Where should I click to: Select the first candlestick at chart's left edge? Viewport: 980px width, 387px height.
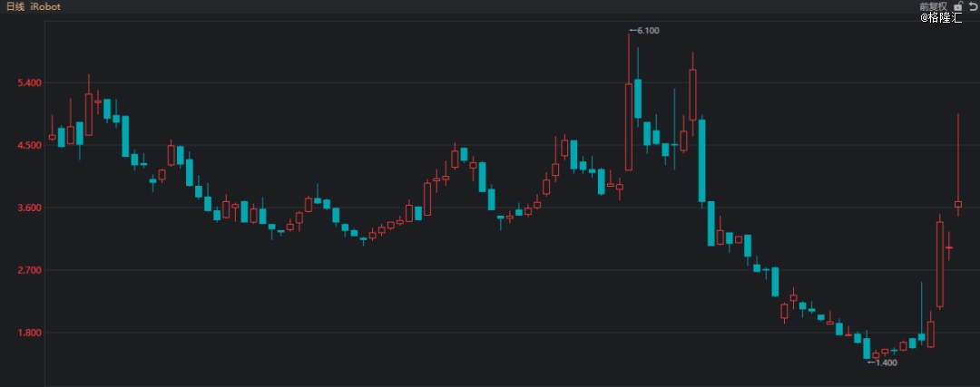pyautogui.click(x=52, y=136)
